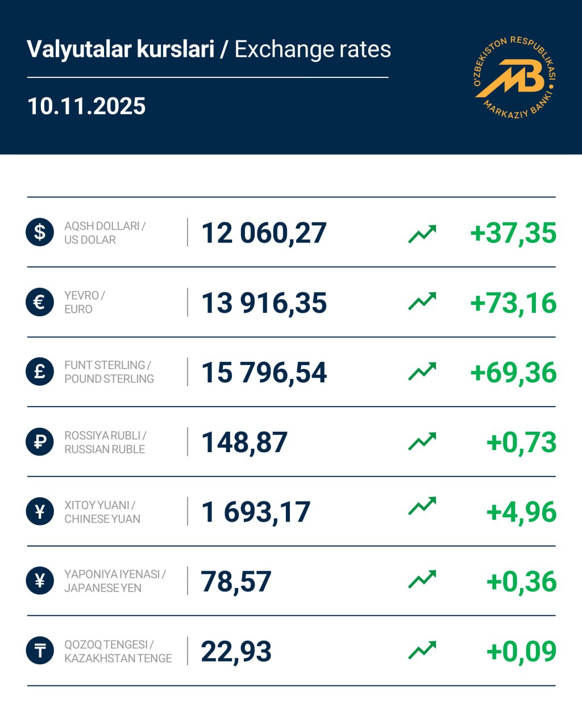582x728 pixels.
Task: Click the euro upward trend arrow
Action: pos(422,303)
